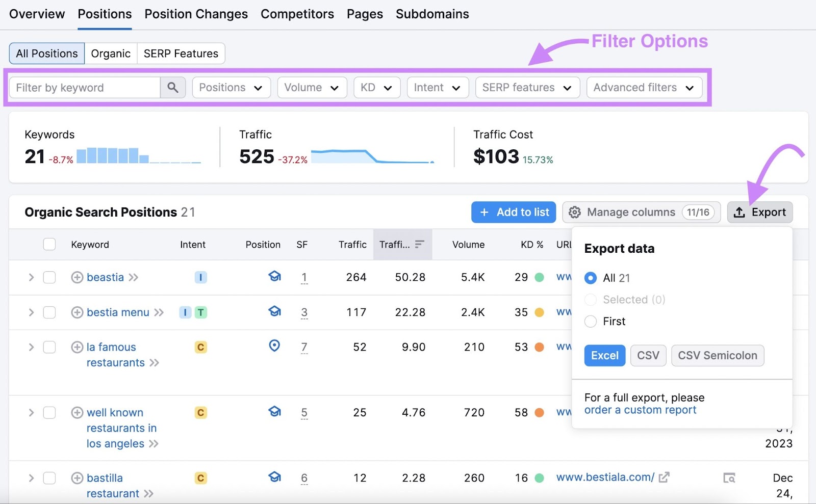The width and height of the screenshot is (816, 504).
Task: Click the external link icon next to www.bestiala.com
Action: pos(664,477)
